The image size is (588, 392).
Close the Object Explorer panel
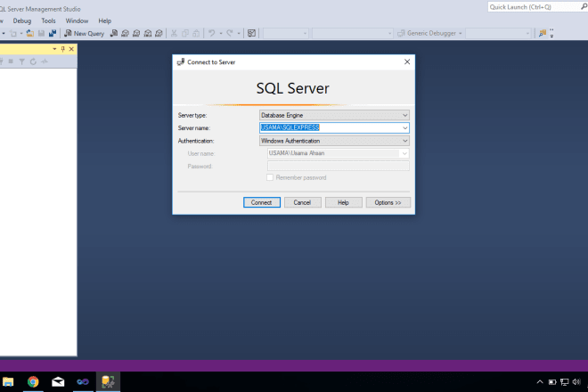(71, 49)
